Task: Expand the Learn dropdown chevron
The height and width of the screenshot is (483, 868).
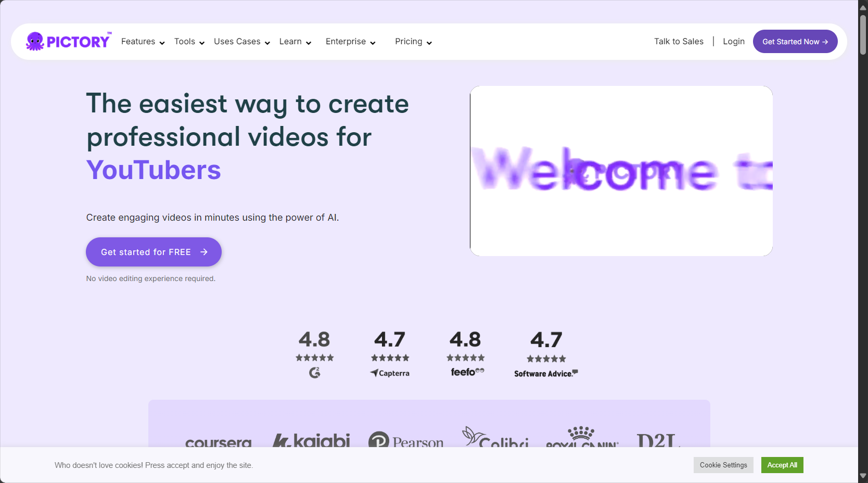Action: click(309, 43)
